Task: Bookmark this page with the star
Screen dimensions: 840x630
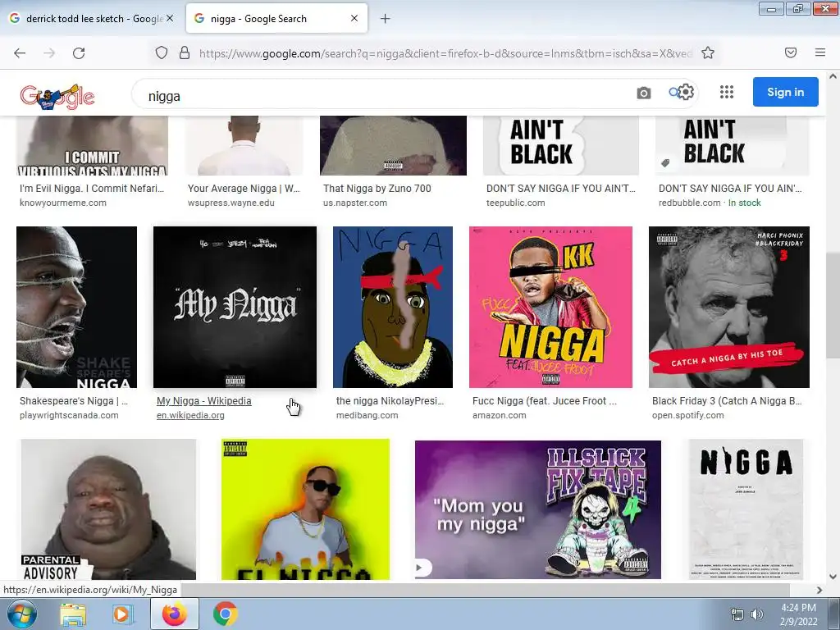Action: 708,53
